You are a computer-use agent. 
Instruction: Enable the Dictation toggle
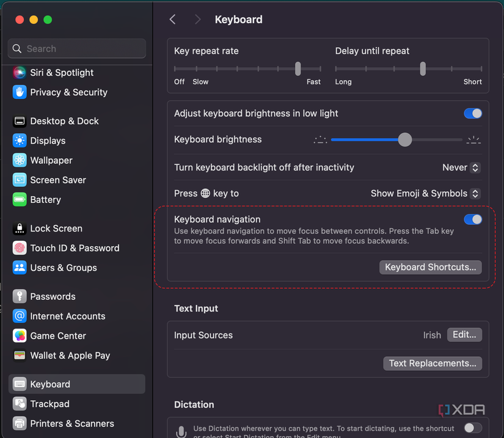point(472,428)
